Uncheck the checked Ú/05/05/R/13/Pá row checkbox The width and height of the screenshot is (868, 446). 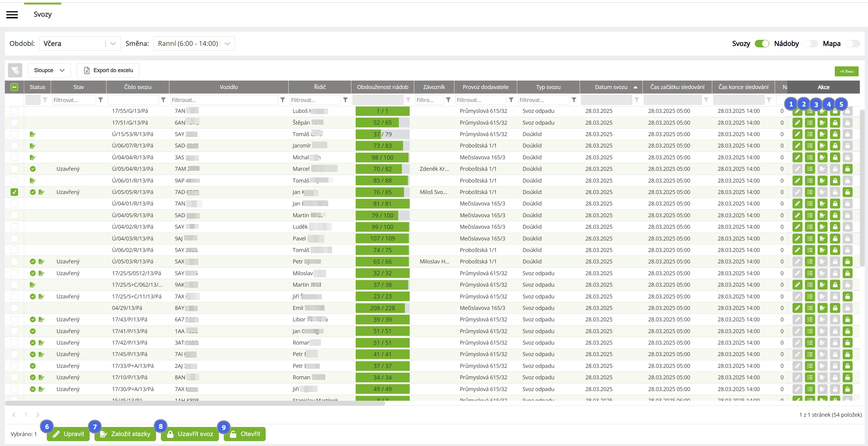[x=14, y=192]
